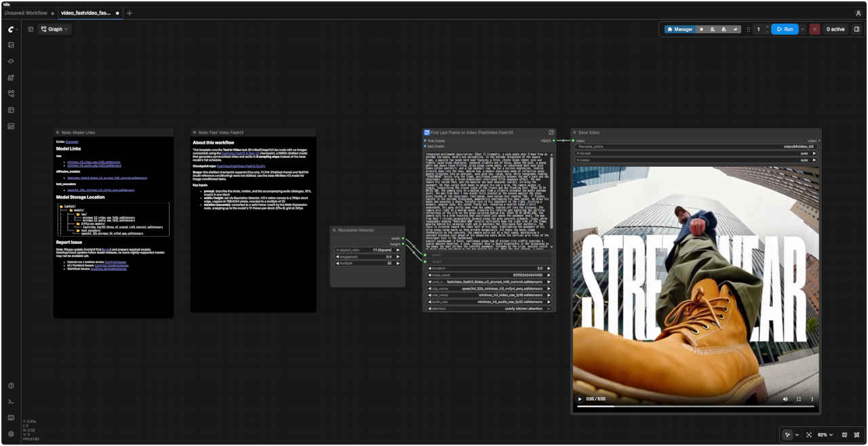Change the aspect_ratio 1:1 combo
This screenshot has height=446, width=868.
click(x=368, y=250)
